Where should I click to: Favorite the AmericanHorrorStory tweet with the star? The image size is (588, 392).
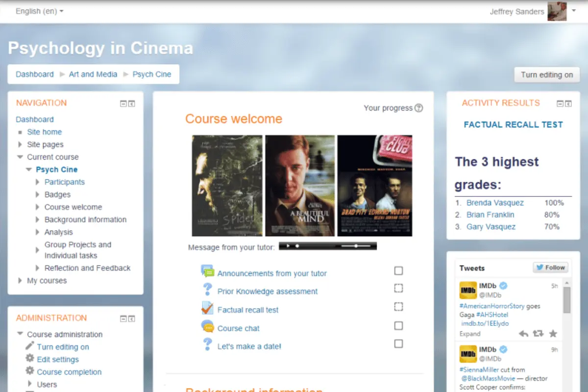[553, 334]
